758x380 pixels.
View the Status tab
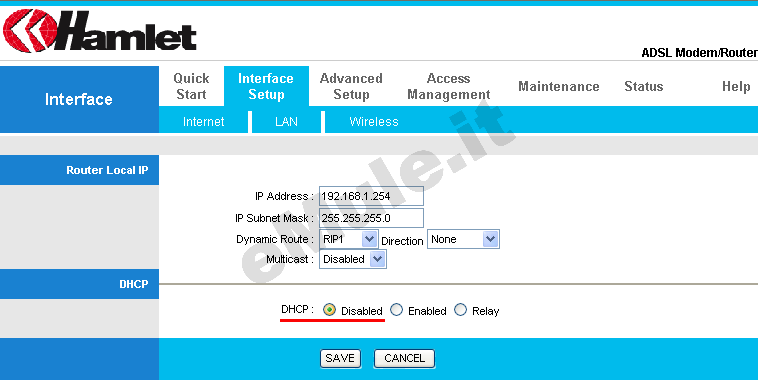[643, 87]
